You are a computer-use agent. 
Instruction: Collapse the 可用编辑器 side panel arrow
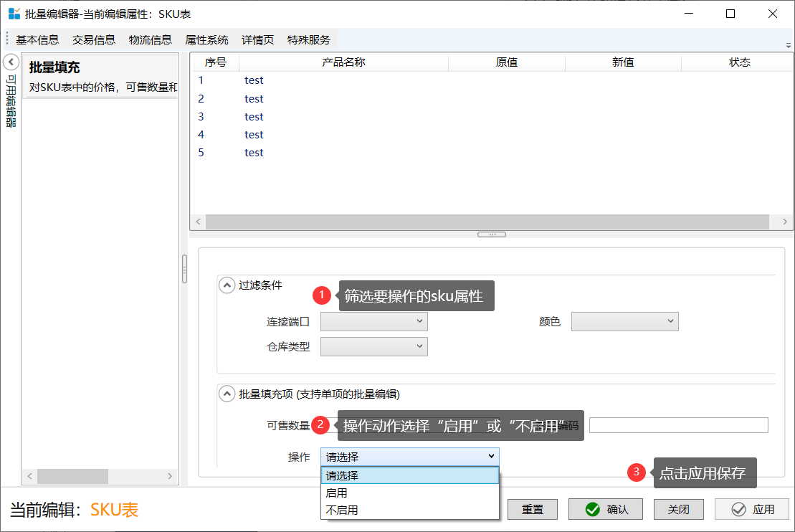pos(11,62)
